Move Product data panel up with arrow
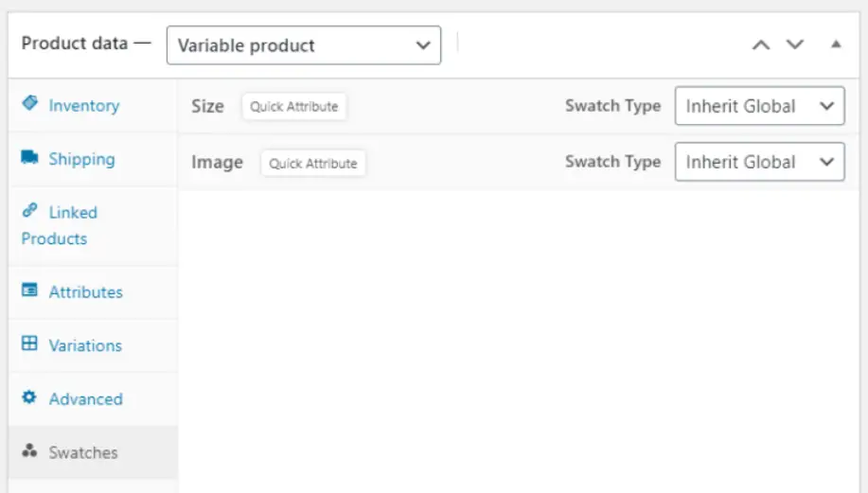 tap(761, 45)
